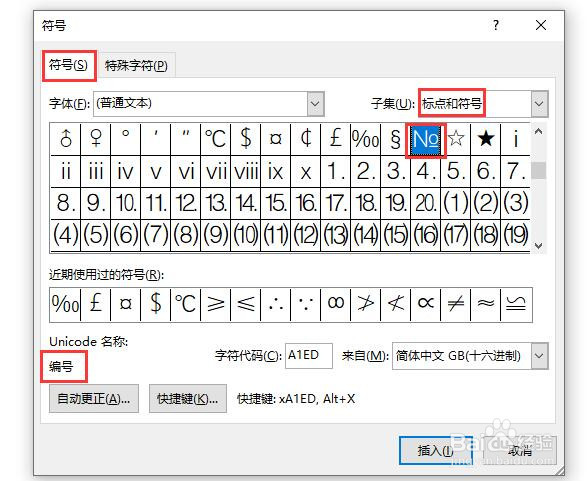Choose the ≮ not-less symbol in recents

click(395, 304)
